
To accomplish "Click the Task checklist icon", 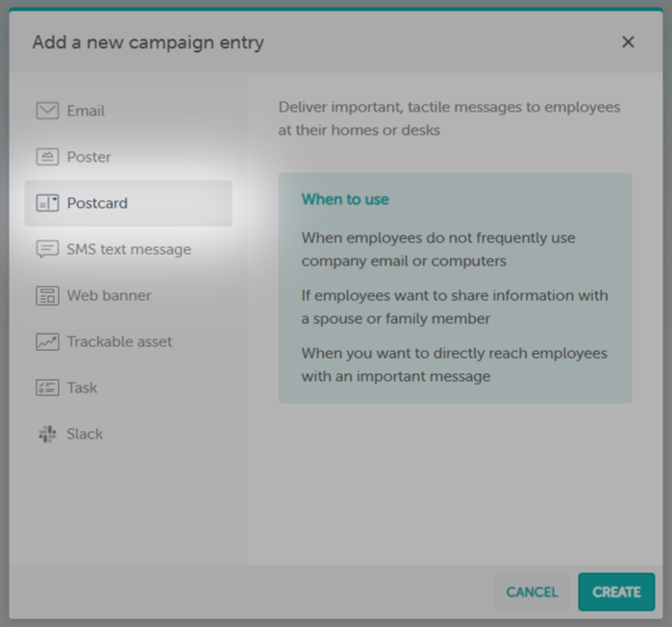I will pyautogui.click(x=47, y=388).
